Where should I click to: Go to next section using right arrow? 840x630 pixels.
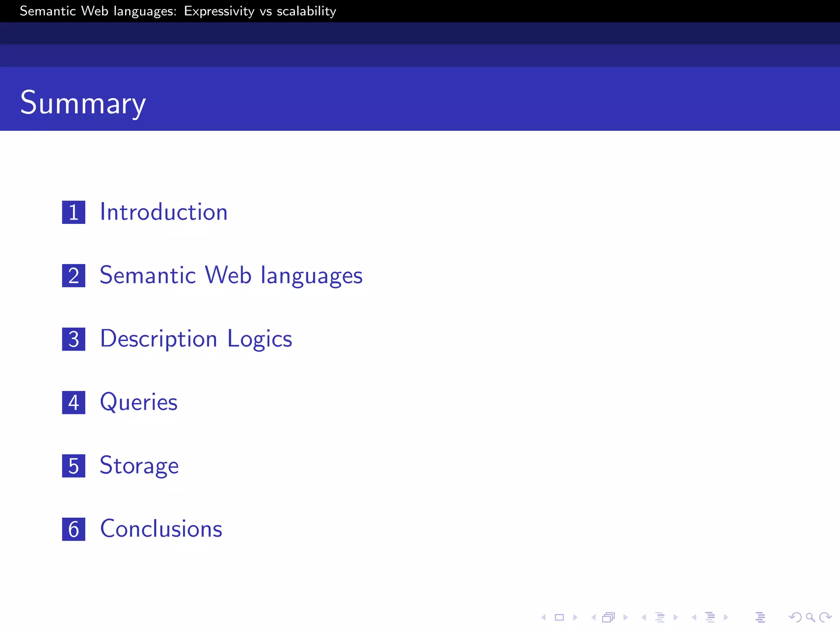click(x=726, y=617)
